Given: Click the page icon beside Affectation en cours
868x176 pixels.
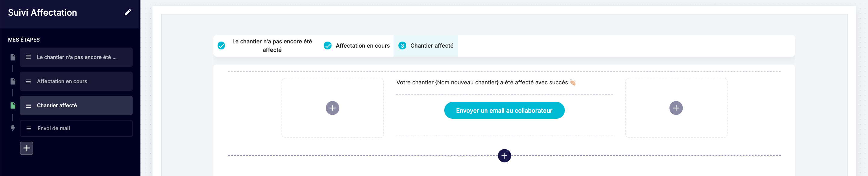Looking at the screenshot, I should [13, 81].
